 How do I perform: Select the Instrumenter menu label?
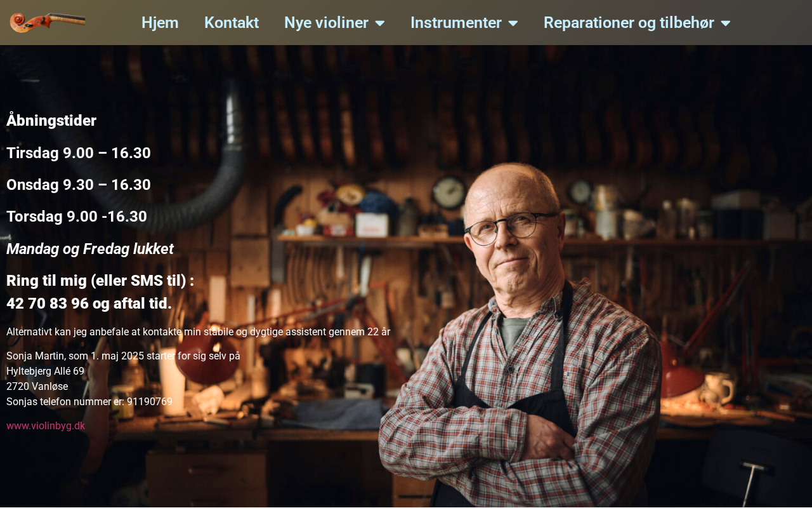click(456, 22)
